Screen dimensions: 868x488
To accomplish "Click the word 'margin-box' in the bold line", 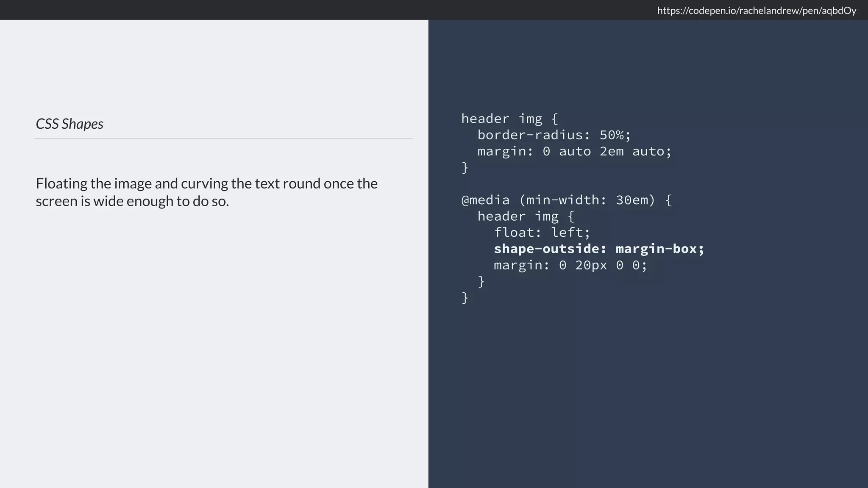I will tap(656, 249).
